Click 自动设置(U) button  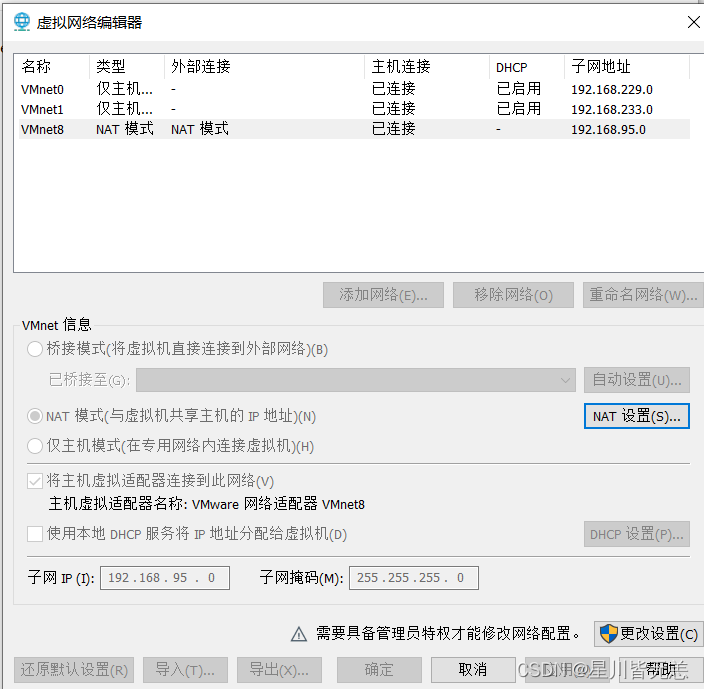click(637, 380)
